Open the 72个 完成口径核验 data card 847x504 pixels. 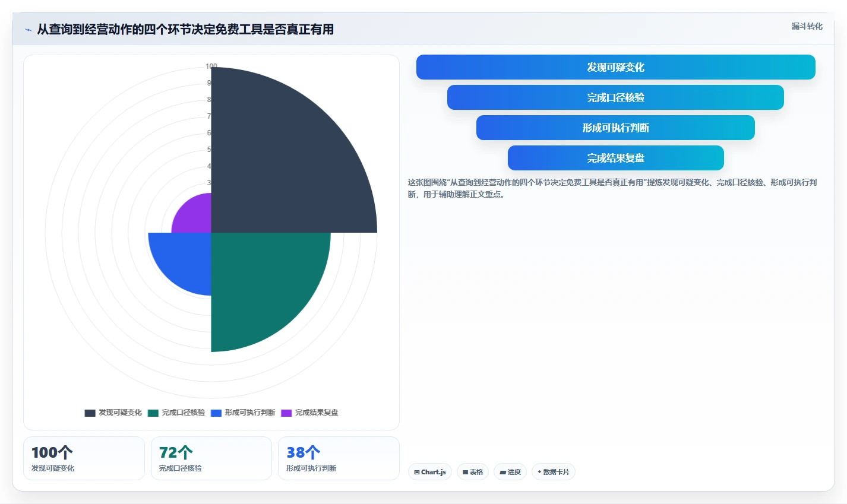point(211,458)
